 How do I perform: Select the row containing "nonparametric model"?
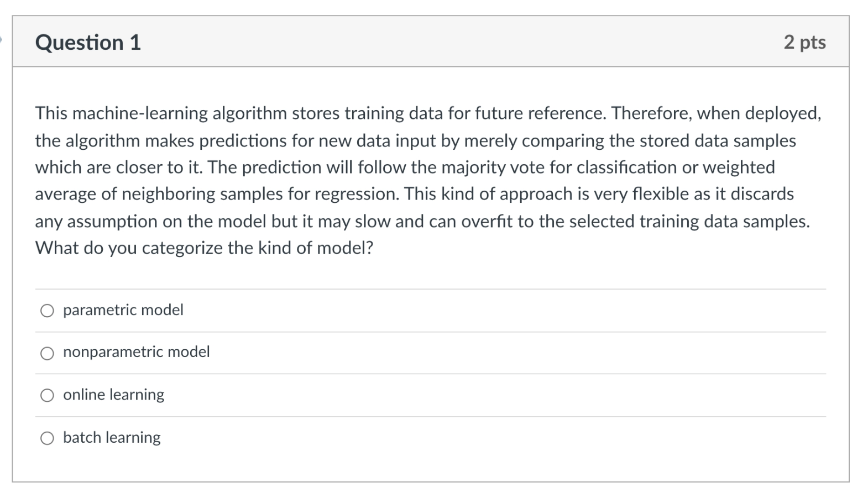[x=387, y=352]
